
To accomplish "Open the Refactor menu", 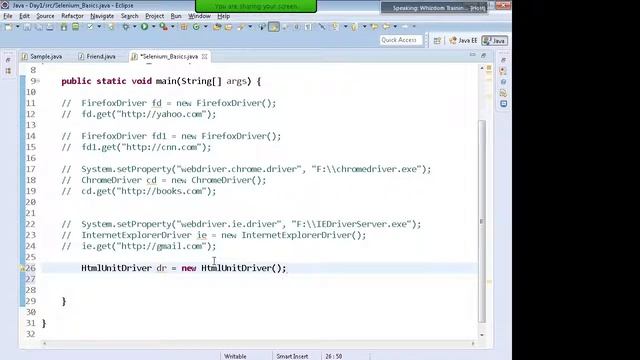I will 72,16.
